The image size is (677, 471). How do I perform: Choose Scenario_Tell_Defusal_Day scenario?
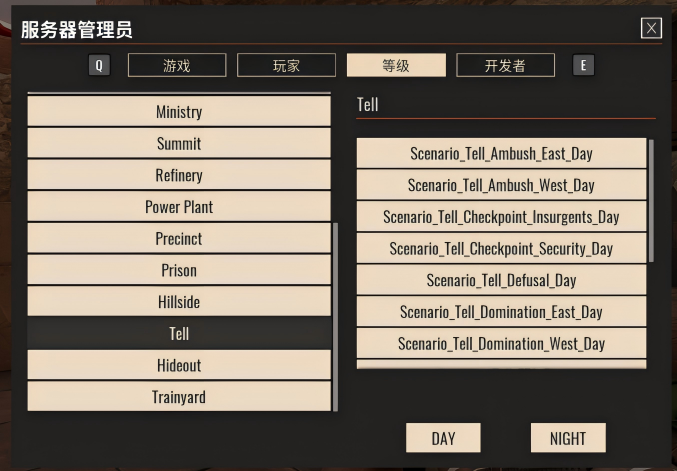pos(501,281)
